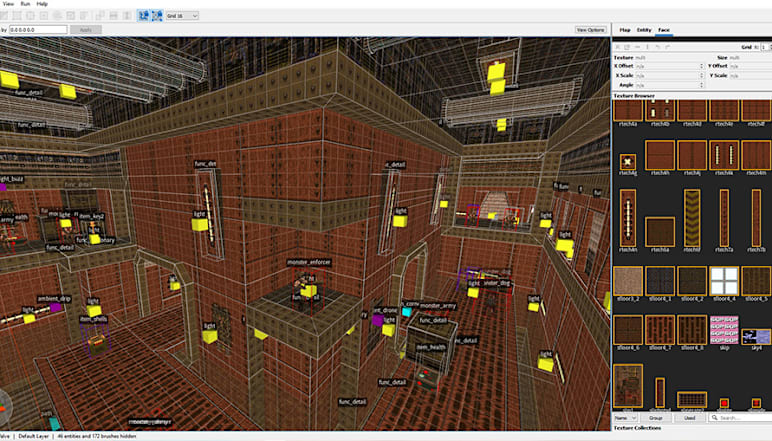Rotate texture counter-clockwise in UV editor

tap(658, 47)
